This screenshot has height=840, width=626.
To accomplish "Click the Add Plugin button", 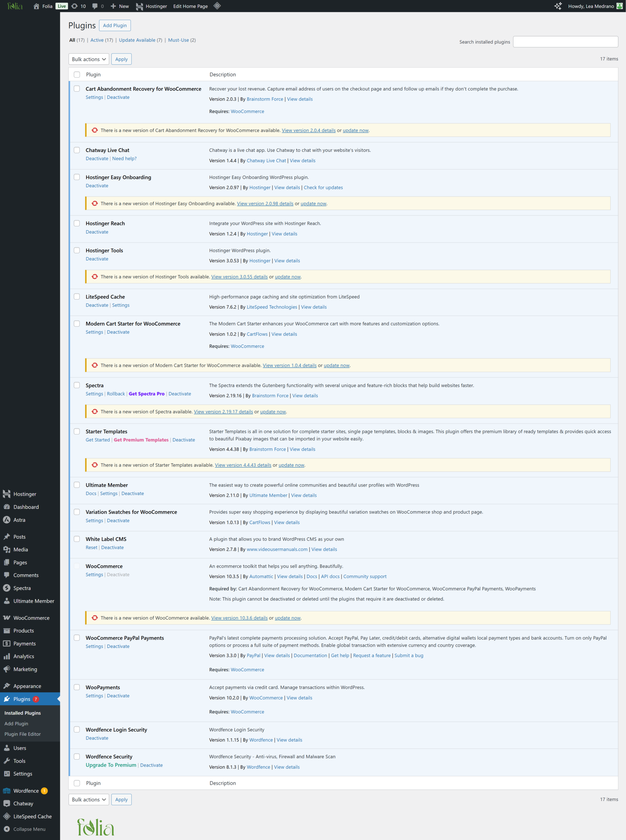I will coord(115,25).
